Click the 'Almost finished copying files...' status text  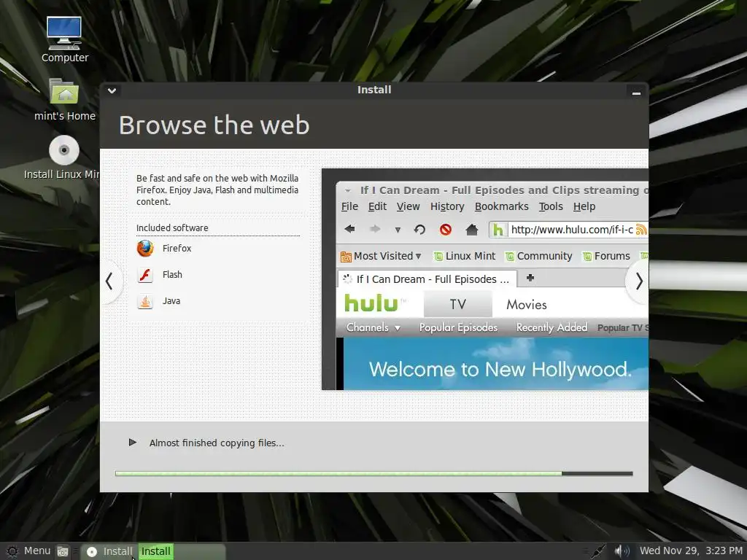click(x=217, y=443)
